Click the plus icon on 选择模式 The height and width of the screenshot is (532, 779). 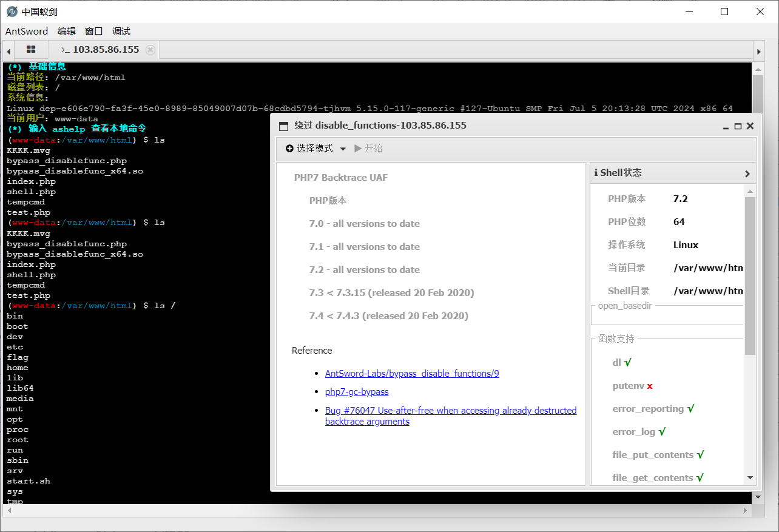tap(289, 149)
